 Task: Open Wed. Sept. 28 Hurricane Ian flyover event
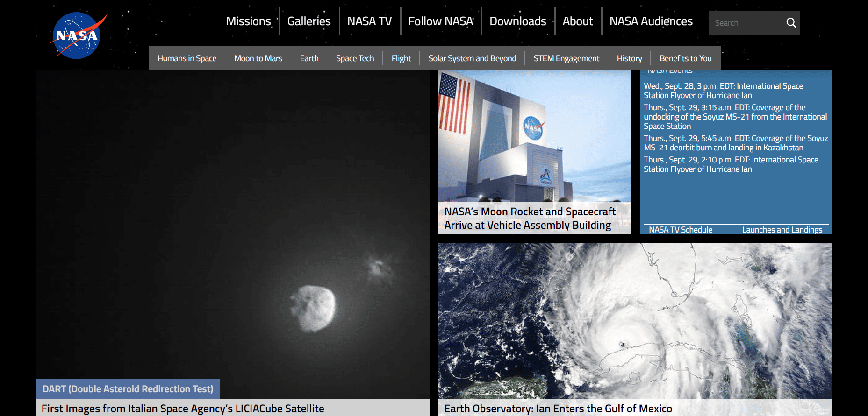723,91
